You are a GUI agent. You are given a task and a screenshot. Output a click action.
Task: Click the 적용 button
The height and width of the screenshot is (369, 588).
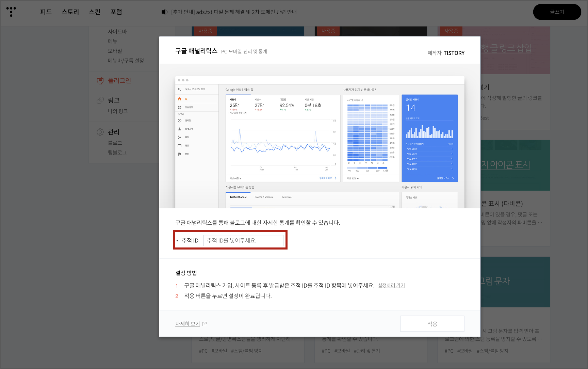[x=432, y=324]
